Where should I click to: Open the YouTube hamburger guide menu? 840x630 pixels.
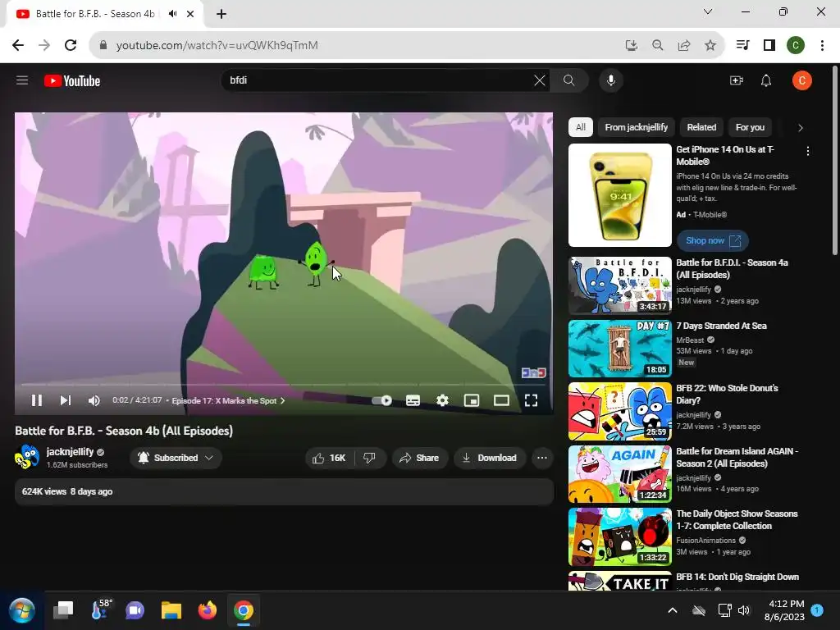(x=22, y=80)
